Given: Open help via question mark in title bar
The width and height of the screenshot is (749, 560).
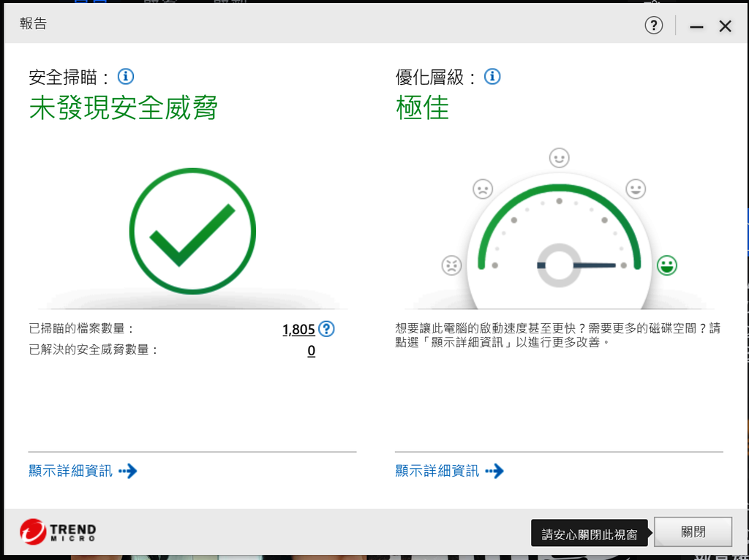Looking at the screenshot, I should click(x=653, y=25).
